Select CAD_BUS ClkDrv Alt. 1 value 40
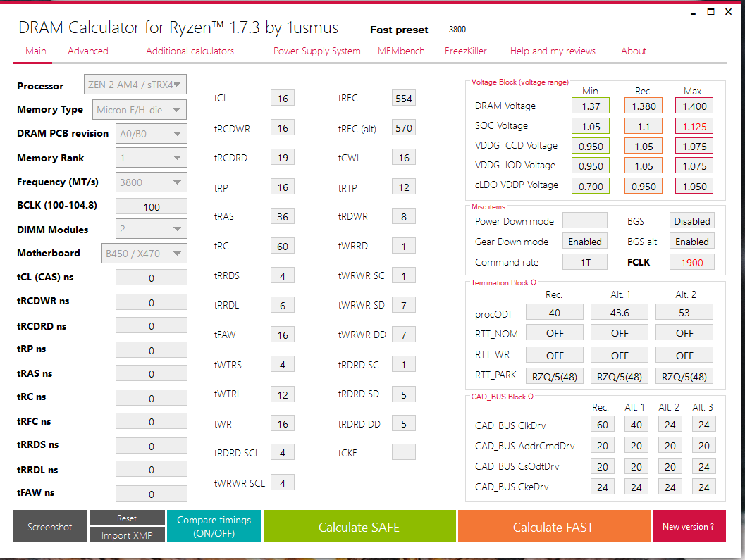Image resolution: width=745 pixels, height=560 pixels. (x=636, y=425)
